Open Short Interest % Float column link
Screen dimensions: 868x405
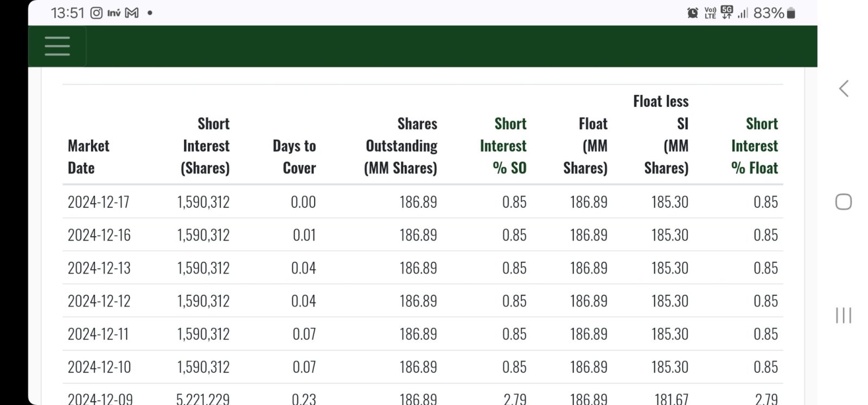[755, 145]
